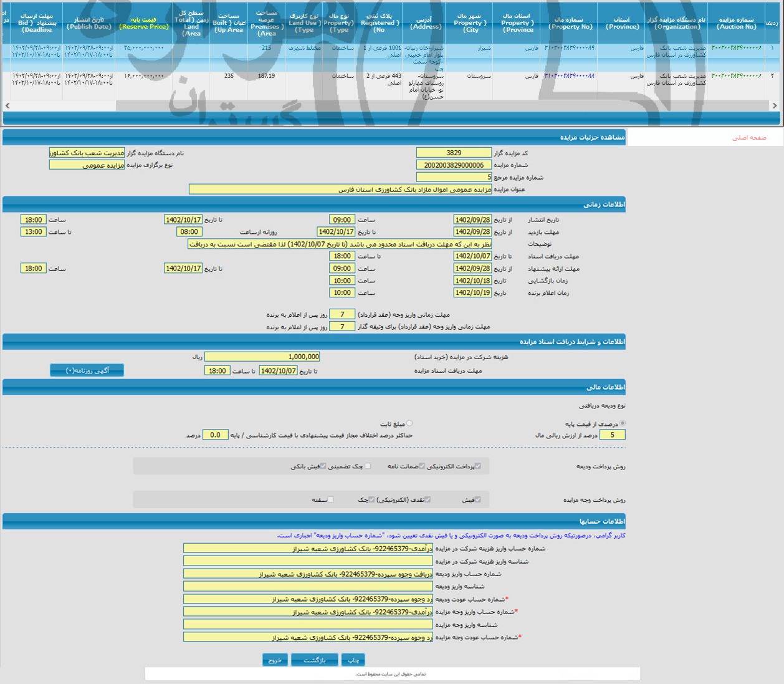Open the آگهی روزنامه newspaper ad button
The width and height of the screenshot is (784, 684).
87,370
